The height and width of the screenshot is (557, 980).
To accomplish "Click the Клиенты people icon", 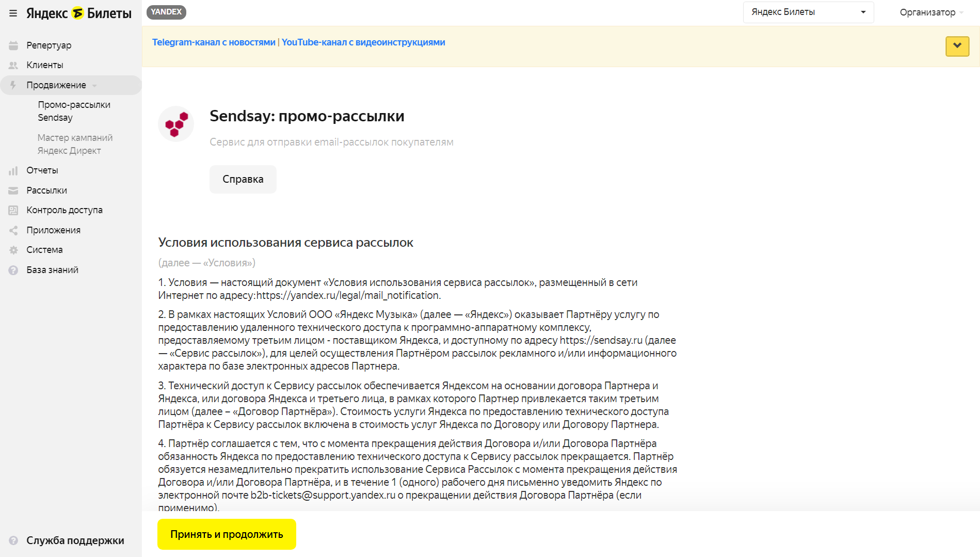I will 13,65.
